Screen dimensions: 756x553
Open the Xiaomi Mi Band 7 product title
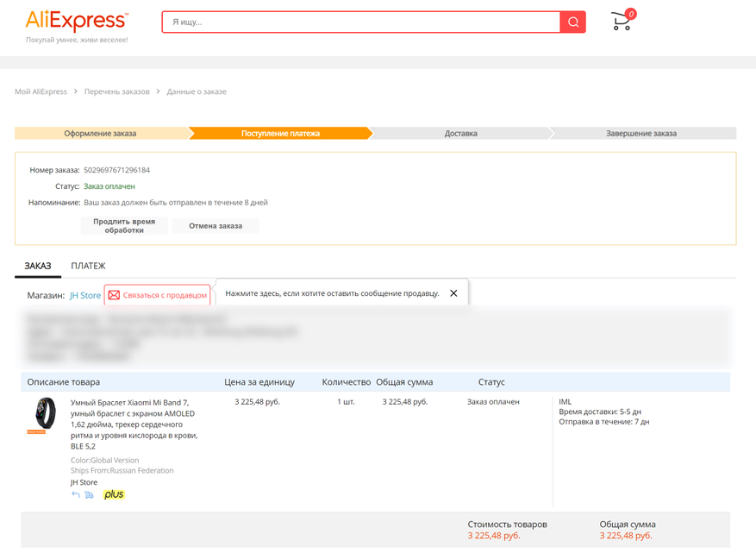tap(134, 424)
